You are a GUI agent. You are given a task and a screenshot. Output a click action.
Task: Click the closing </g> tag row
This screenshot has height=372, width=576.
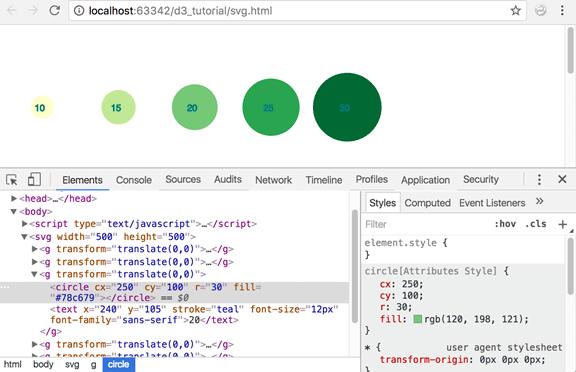pos(51,332)
